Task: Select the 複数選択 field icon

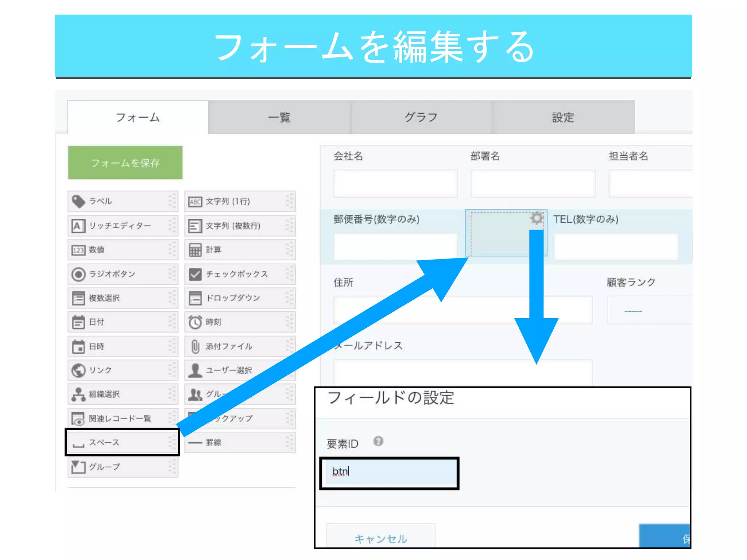Action: (78, 298)
